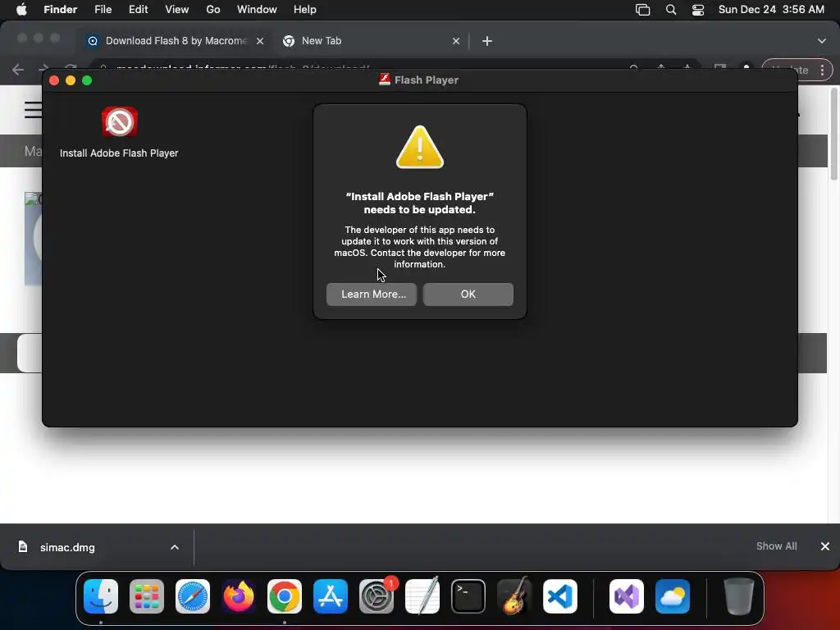Close the New Tab tab
Viewport: 840px width, 630px height.
[x=456, y=41]
